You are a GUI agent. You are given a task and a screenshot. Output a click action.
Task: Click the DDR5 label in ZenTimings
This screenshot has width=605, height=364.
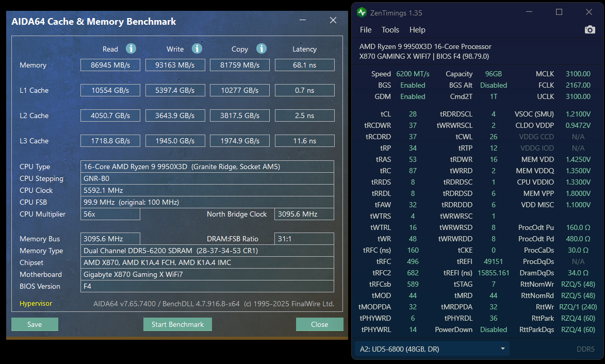(585, 349)
